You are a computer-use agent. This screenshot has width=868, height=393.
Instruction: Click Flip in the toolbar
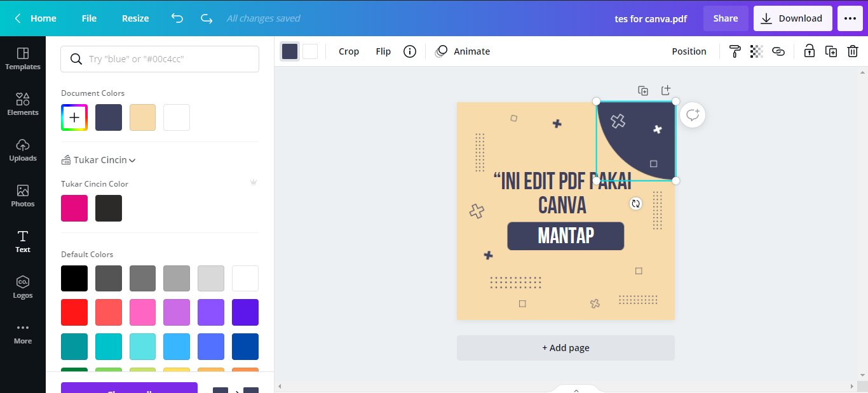point(383,51)
